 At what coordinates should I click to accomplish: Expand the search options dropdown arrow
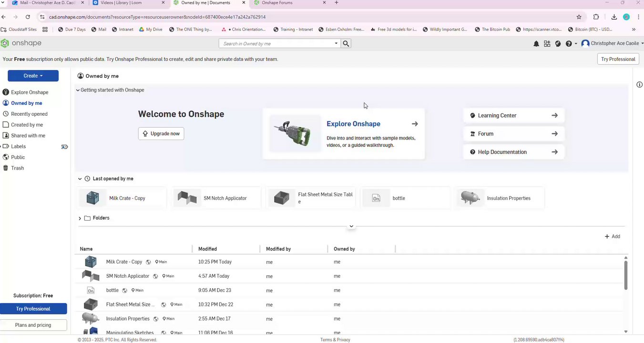coord(336,43)
